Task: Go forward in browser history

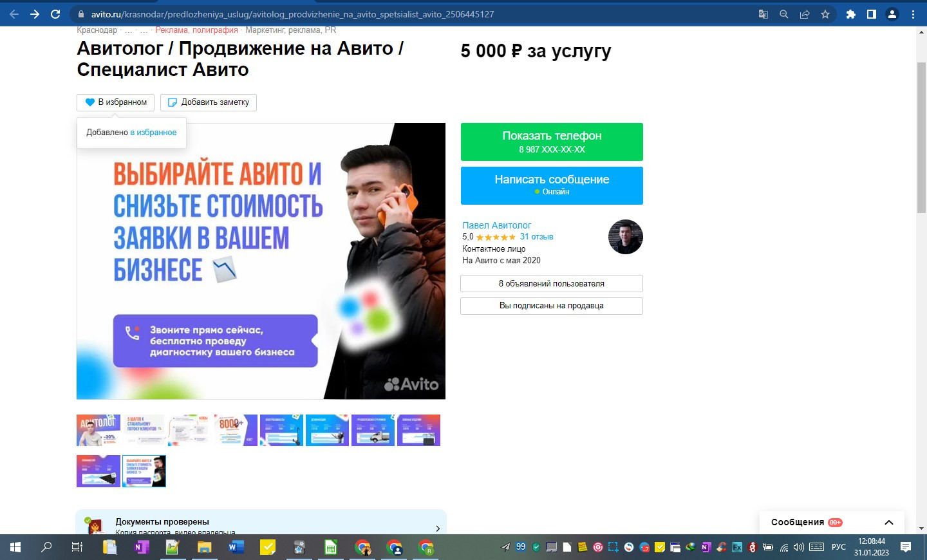Action: [35, 14]
